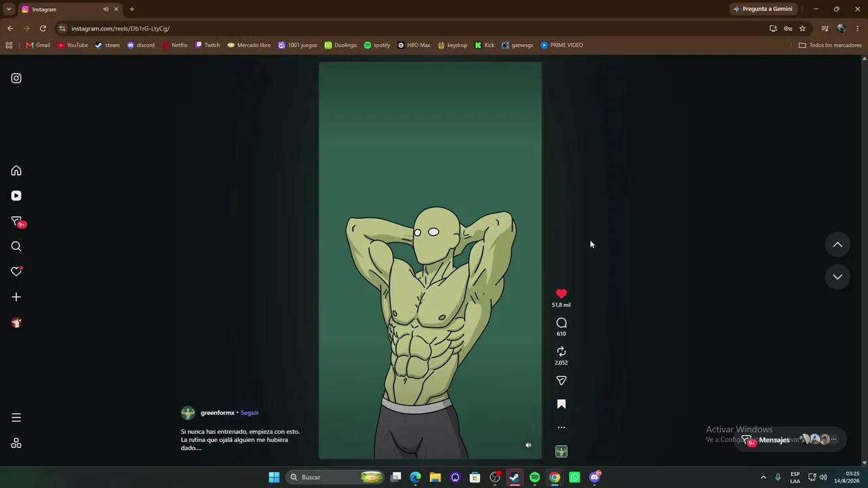Open Instagram notifications heart icon
The width and height of the screenshot is (868, 488).
point(16,272)
